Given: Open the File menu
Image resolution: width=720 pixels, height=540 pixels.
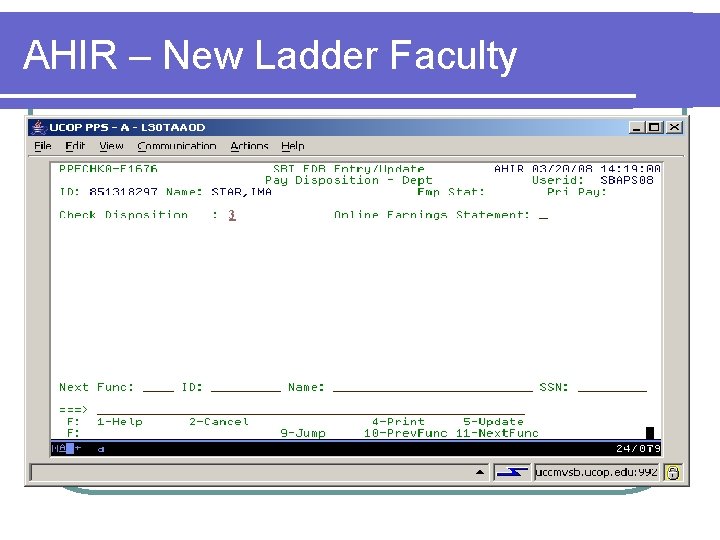Looking at the screenshot, I should [x=43, y=146].
